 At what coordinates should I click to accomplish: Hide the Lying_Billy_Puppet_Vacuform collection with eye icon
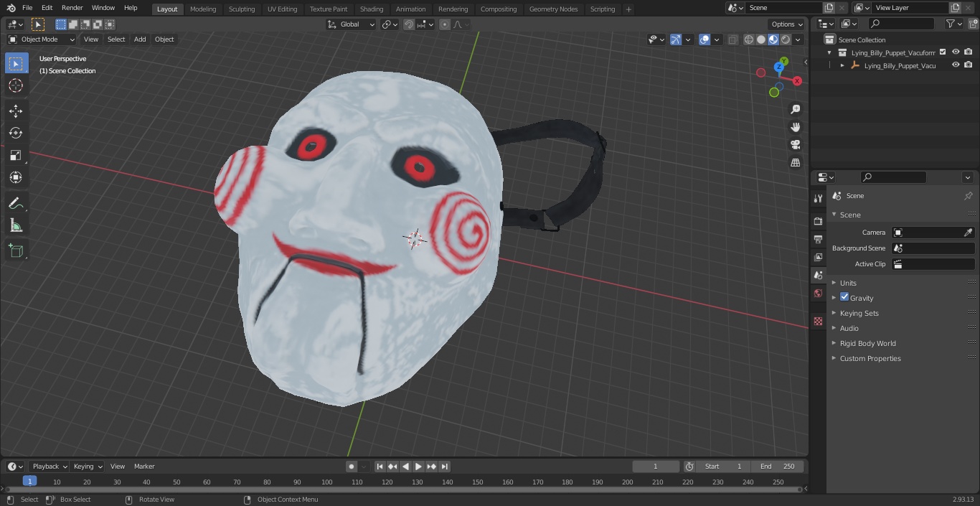tap(956, 52)
